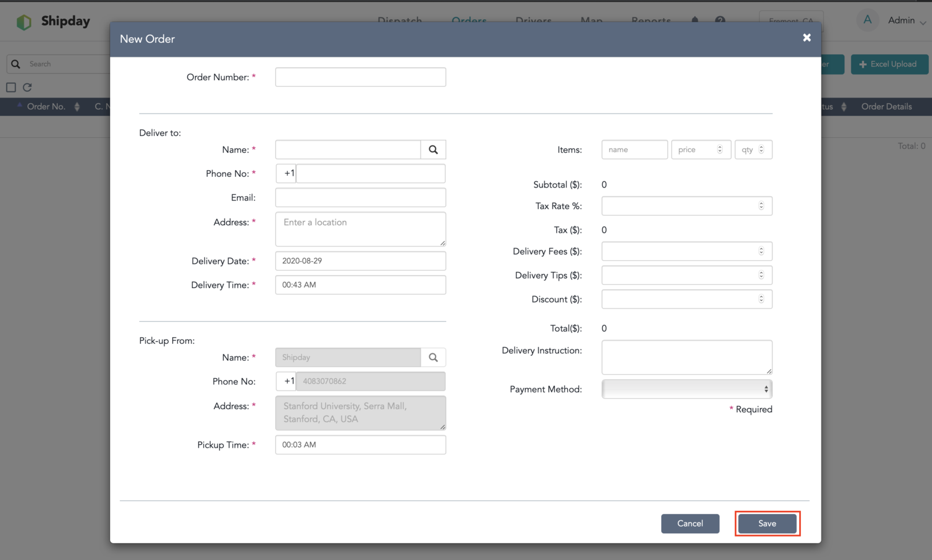Click the refresh orders icon

point(27,88)
